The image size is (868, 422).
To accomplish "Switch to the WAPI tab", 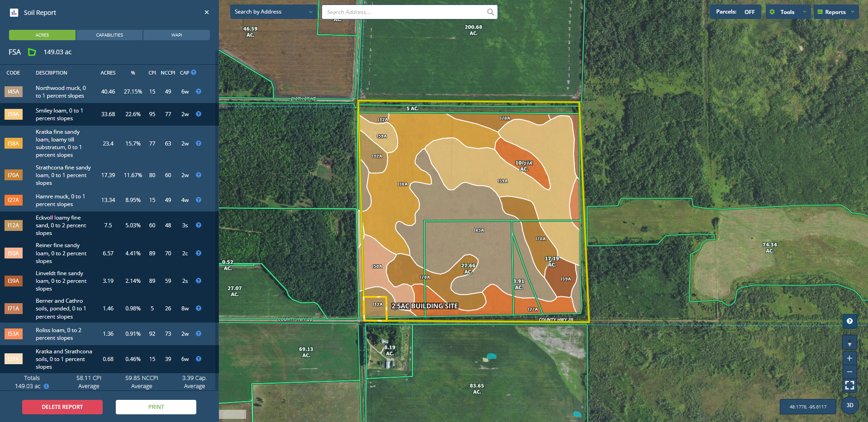I will click(x=176, y=35).
